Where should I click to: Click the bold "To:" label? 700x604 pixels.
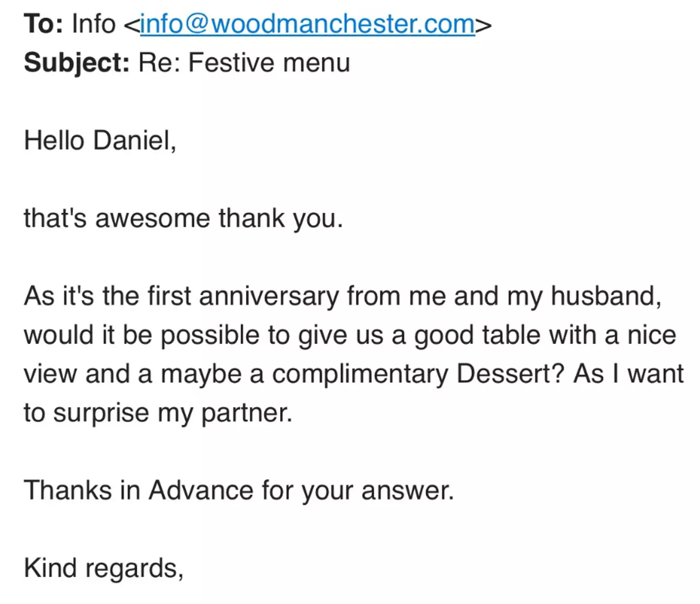coord(43,24)
